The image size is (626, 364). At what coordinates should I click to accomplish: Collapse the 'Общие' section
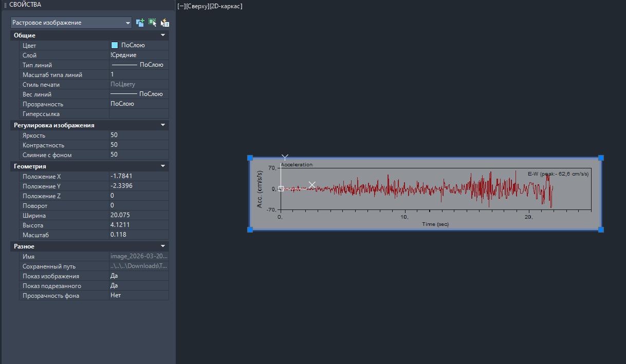pyautogui.click(x=163, y=35)
